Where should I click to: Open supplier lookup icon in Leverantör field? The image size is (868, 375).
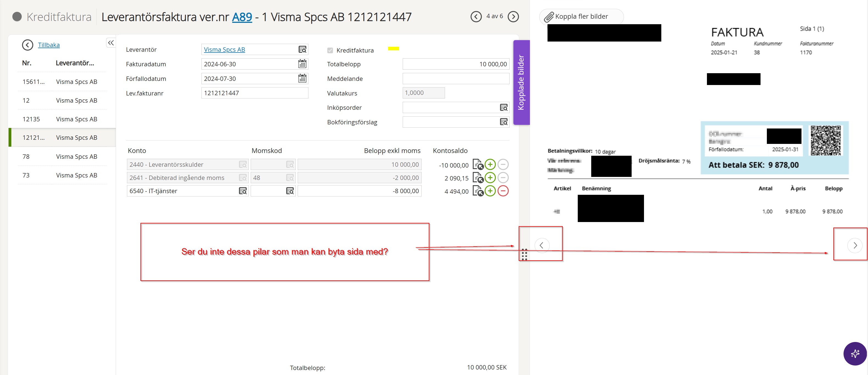pos(302,50)
